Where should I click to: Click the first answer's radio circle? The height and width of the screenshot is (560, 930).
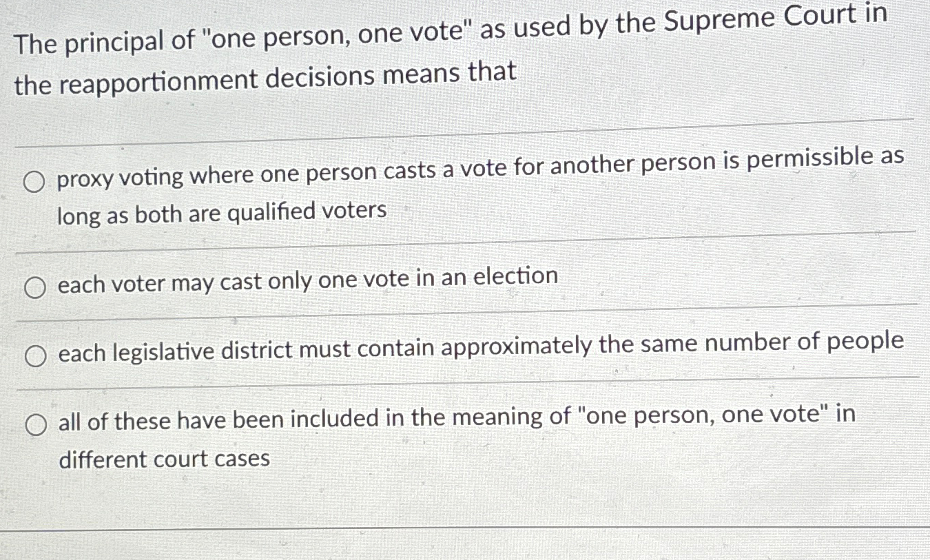click(x=34, y=180)
